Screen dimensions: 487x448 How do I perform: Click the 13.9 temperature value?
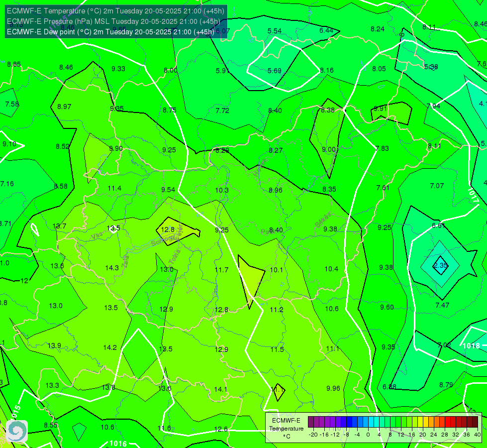click(54, 346)
